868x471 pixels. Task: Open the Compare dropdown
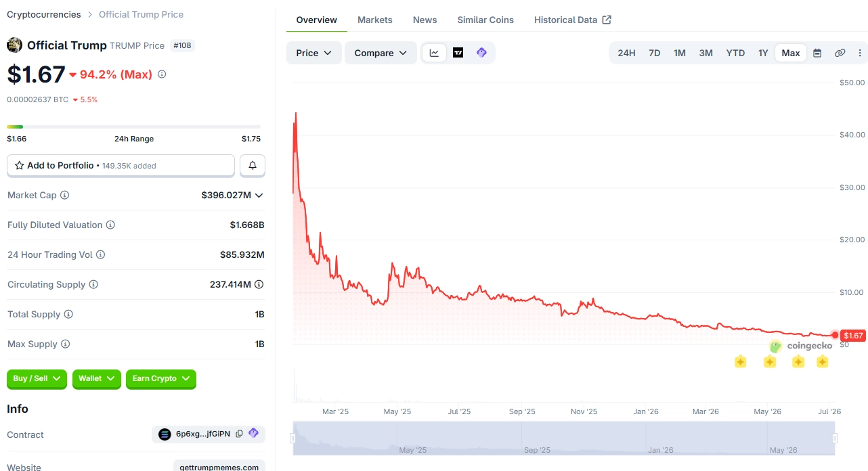coord(381,53)
